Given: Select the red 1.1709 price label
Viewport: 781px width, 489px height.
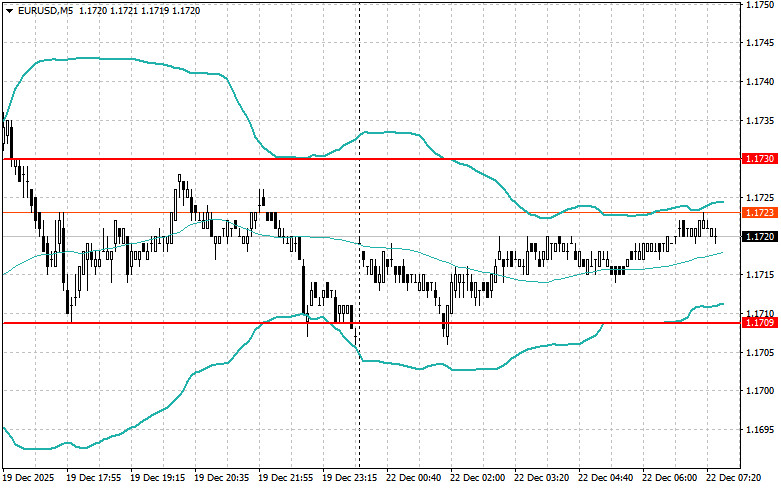Looking at the screenshot, I should click(757, 322).
